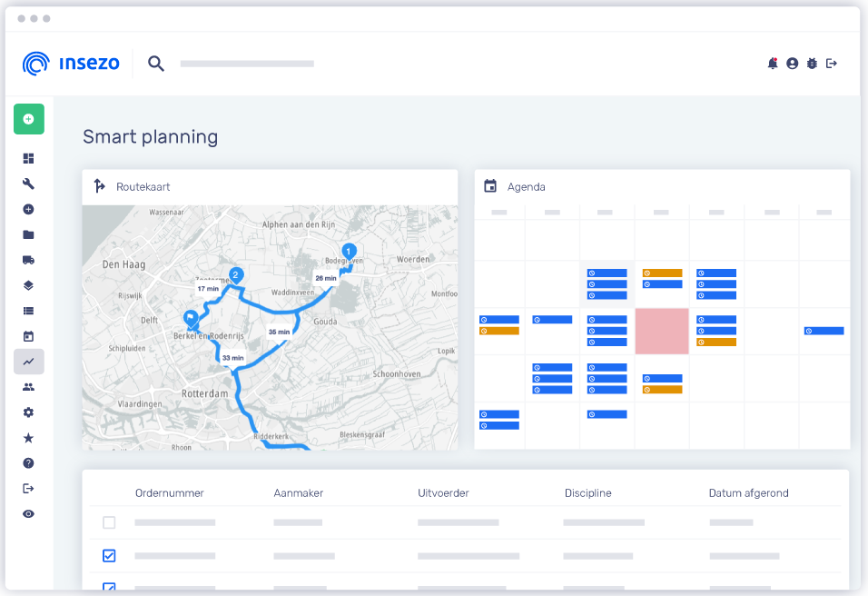This screenshot has height=596, width=868.
Task: Open the user profile icon in the header
Action: point(792,64)
